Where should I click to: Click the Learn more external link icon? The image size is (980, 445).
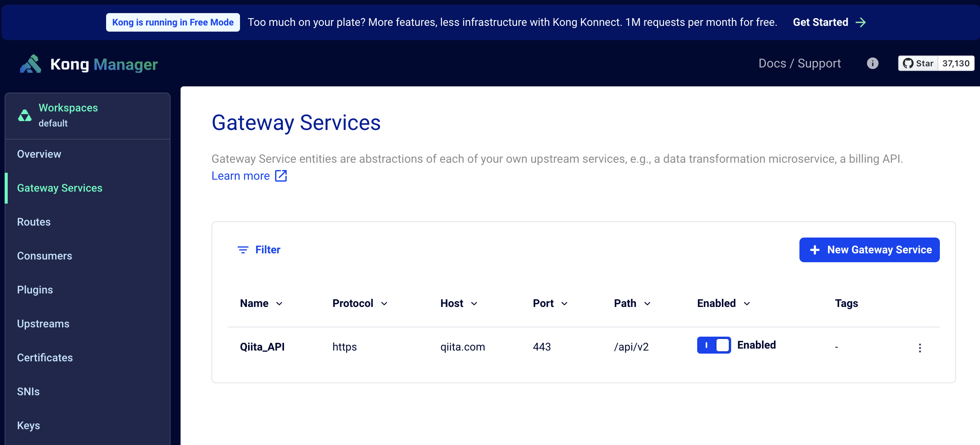(281, 176)
